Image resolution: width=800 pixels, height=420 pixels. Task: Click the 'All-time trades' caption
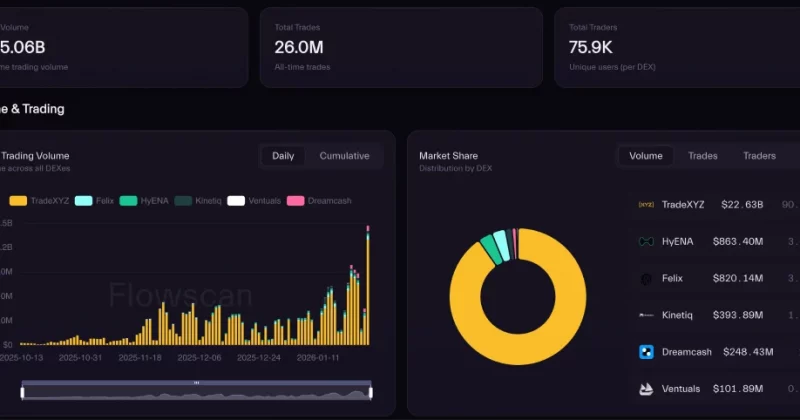302,67
